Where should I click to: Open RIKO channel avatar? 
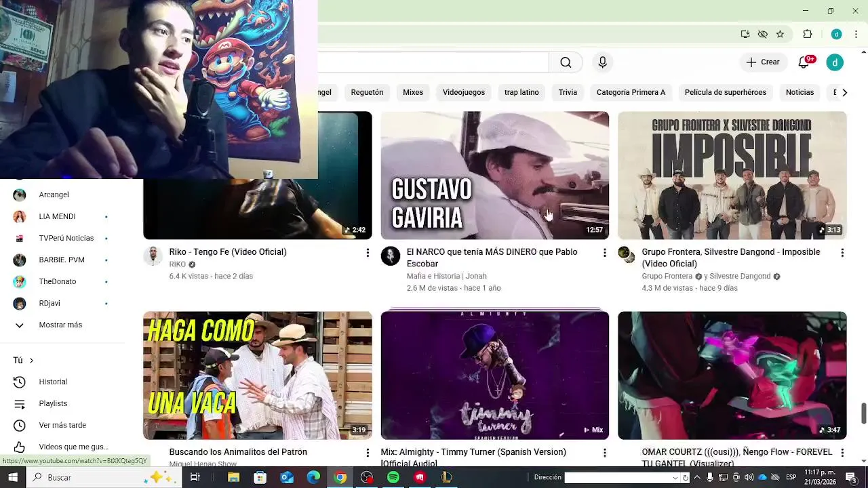pos(153,256)
